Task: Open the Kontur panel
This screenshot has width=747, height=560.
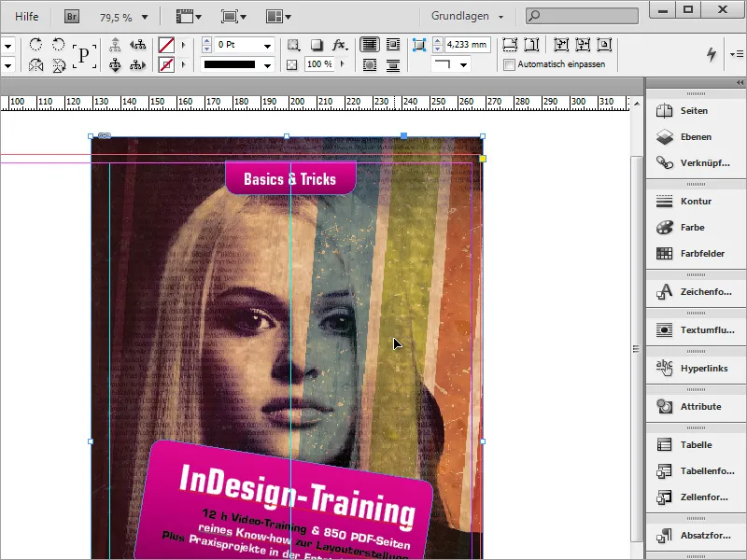Action: click(x=696, y=202)
